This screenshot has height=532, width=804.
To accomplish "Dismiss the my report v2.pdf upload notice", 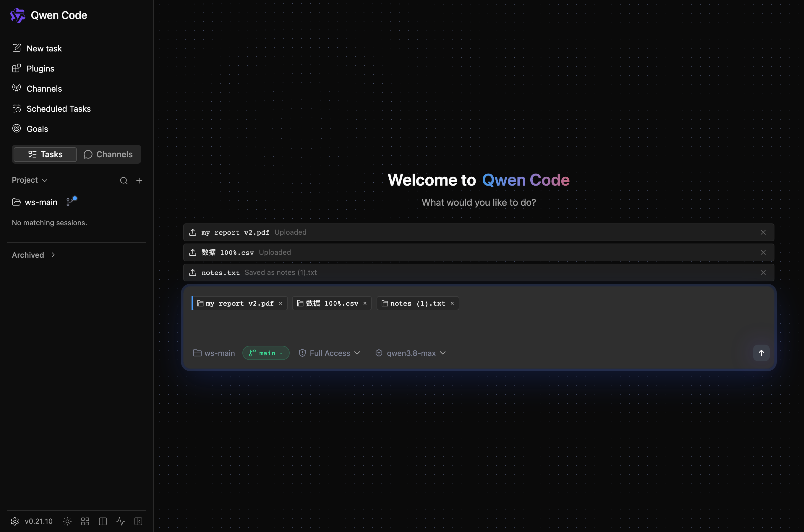I will click(x=763, y=232).
